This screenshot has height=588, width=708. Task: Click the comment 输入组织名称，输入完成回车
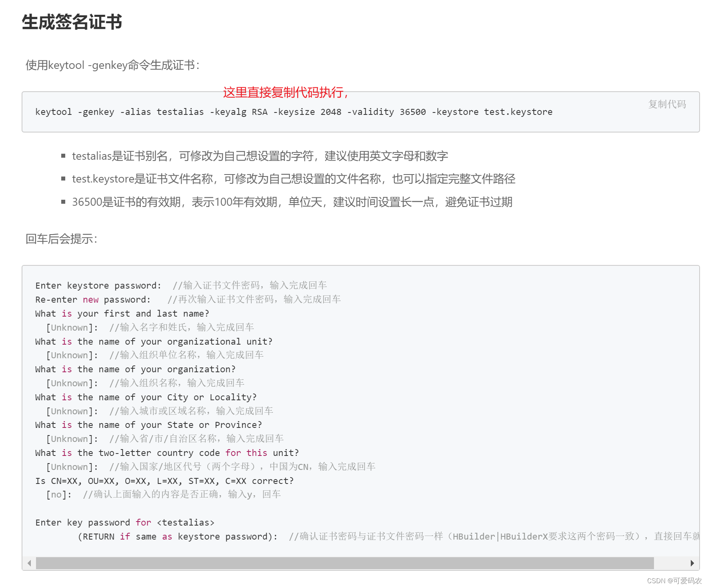(x=177, y=383)
